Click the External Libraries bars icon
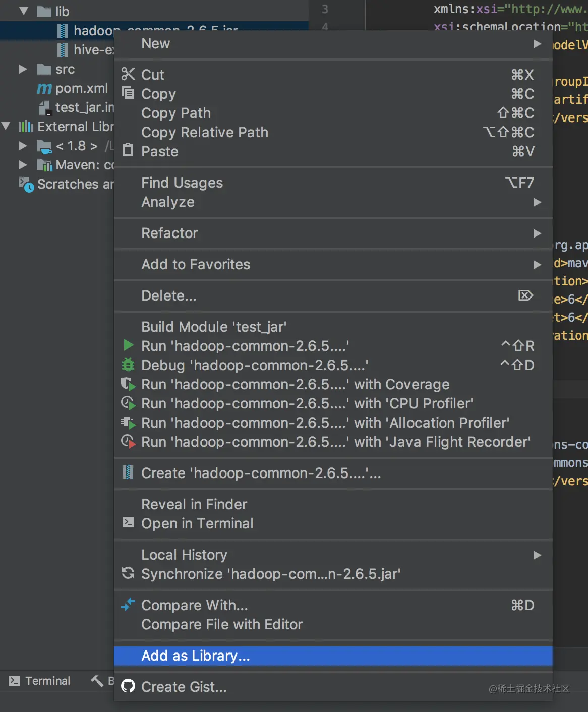 (x=26, y=126)
